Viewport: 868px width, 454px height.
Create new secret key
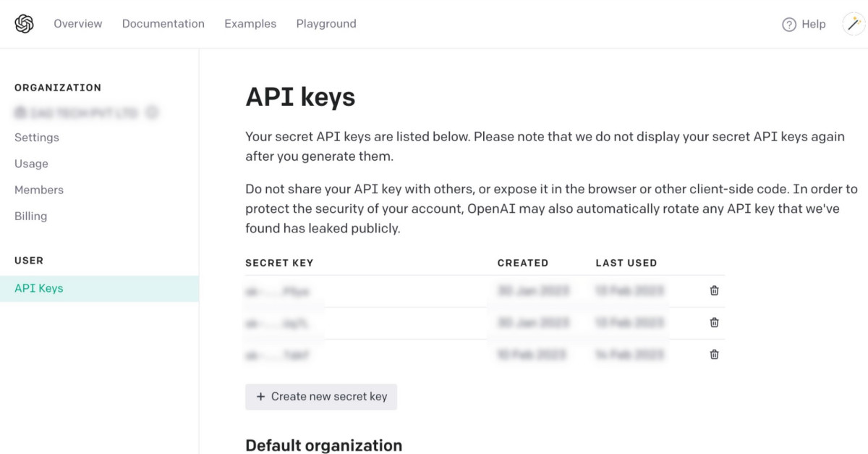point(321,397)
